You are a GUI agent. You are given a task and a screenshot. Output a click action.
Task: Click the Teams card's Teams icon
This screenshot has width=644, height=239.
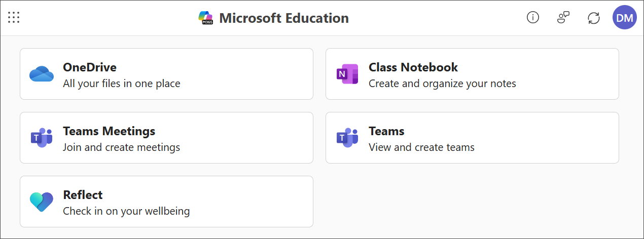[347, 138]
